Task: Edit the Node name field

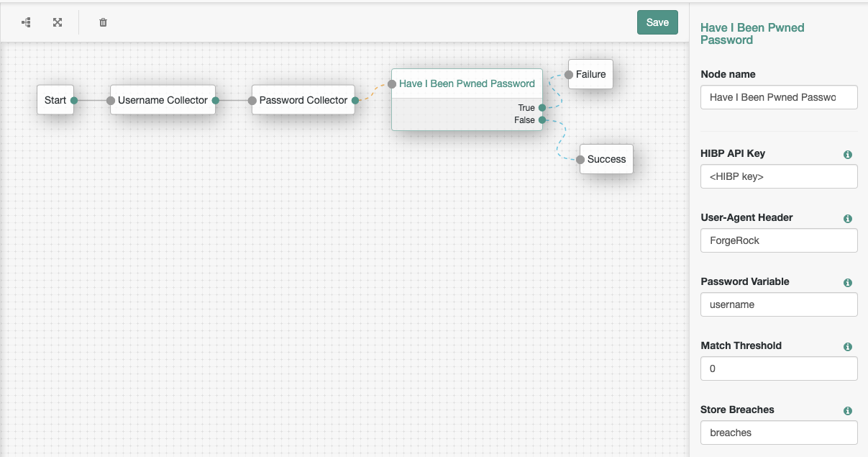Action: pyautogui.click(x=779, y=97)
